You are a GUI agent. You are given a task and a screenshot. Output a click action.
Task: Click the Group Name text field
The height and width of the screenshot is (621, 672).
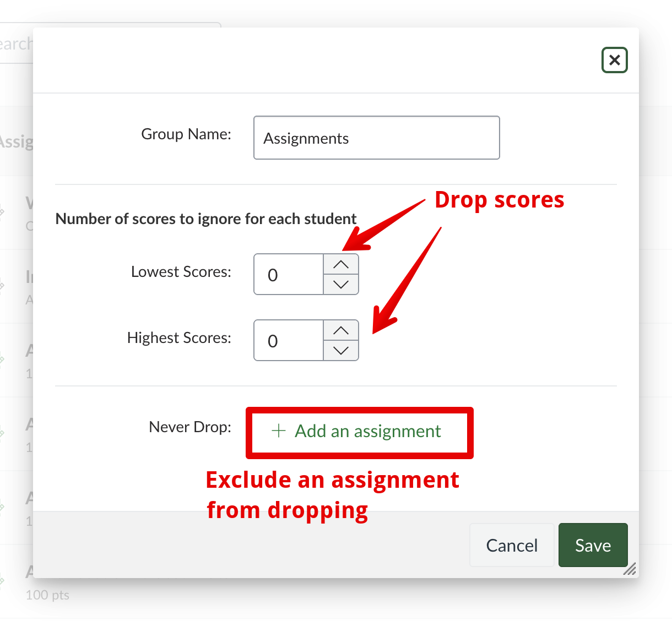click(x=376, y=138)
